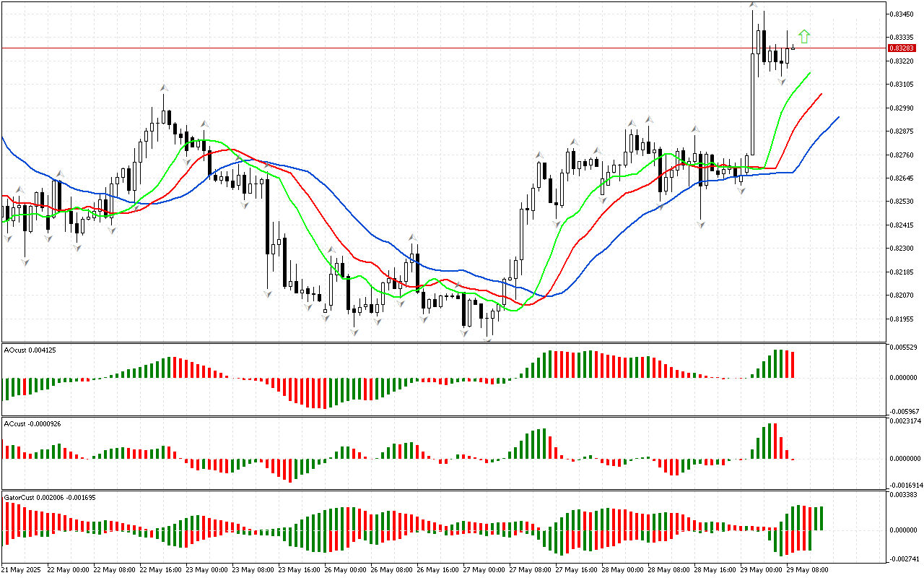
Task: Select the red 0.83283 current price tag
Action: (902, 48)
